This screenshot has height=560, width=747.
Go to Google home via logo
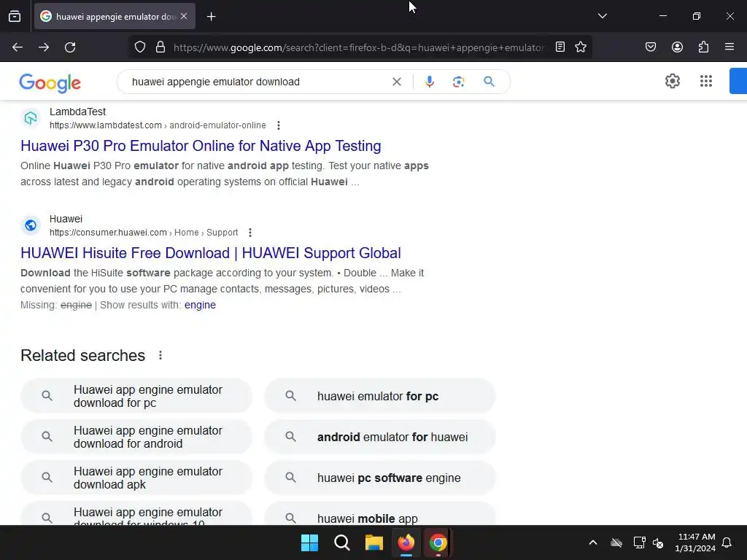pyautogui.click(x=50, y=83)
